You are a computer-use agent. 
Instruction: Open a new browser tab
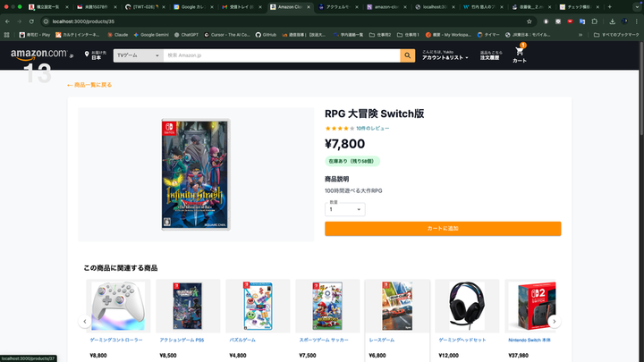coord(609,7)
